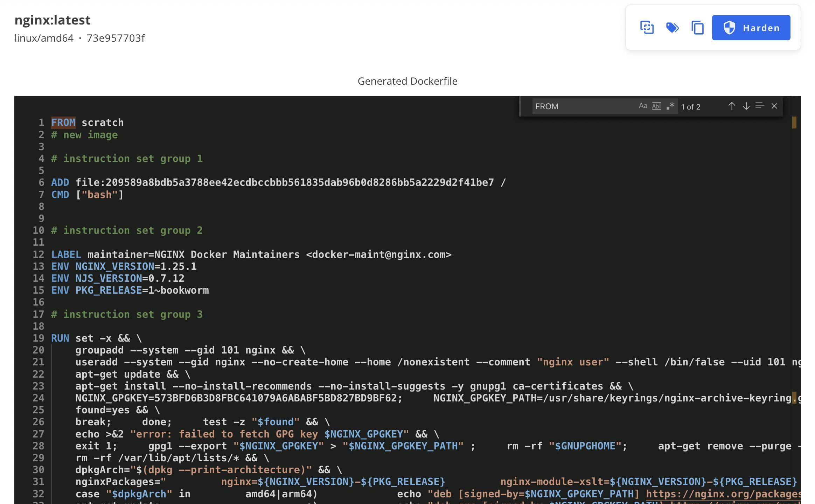
Task: Click the 'linux/amd64 · 73e957703f' subtitle
Action: 79,38
